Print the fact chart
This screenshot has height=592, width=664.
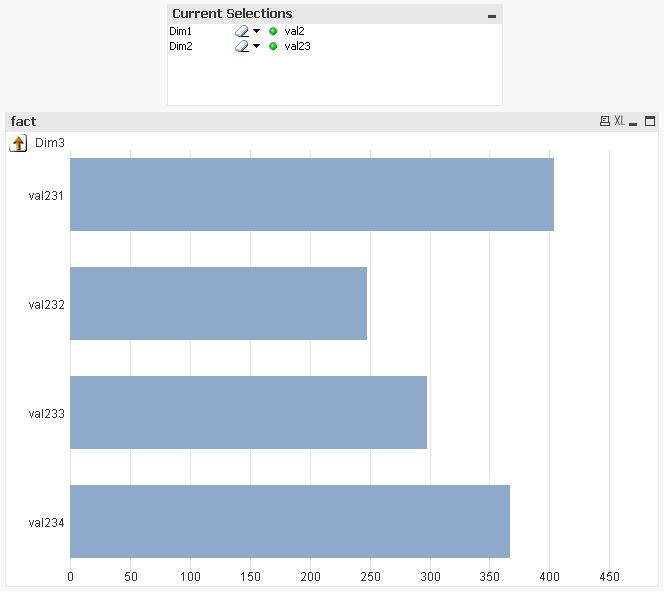(605, 121)
